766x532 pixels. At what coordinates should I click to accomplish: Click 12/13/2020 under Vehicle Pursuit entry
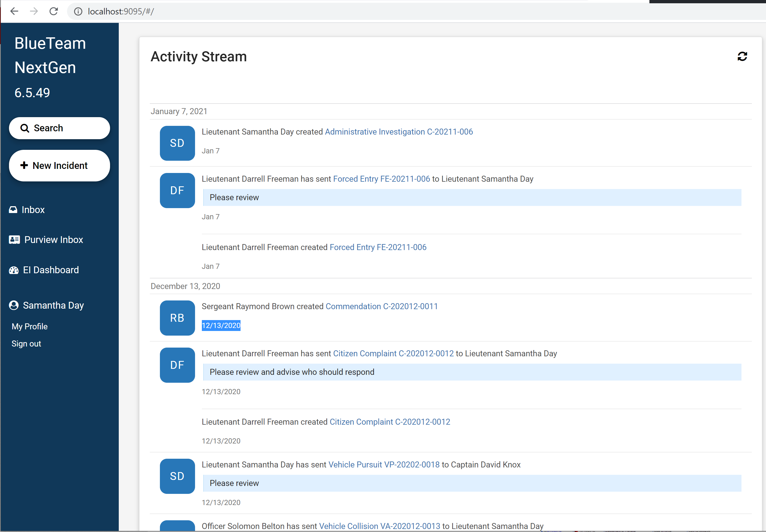(x=221, y=503)
